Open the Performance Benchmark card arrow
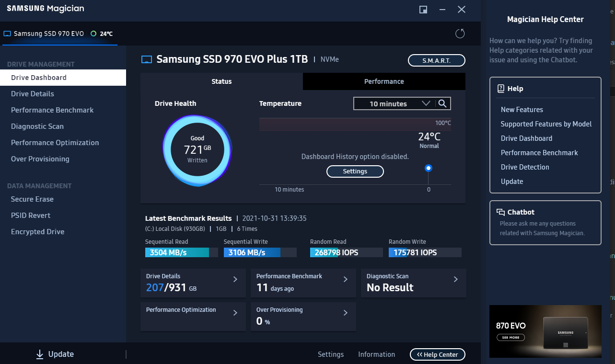This screenshot has height=364, width=615. pos(345,279)
